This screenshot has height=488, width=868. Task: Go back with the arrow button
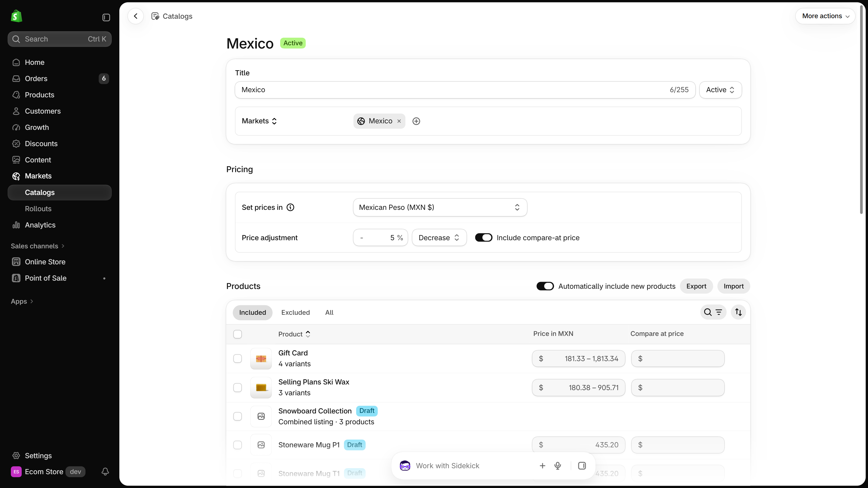136,16
